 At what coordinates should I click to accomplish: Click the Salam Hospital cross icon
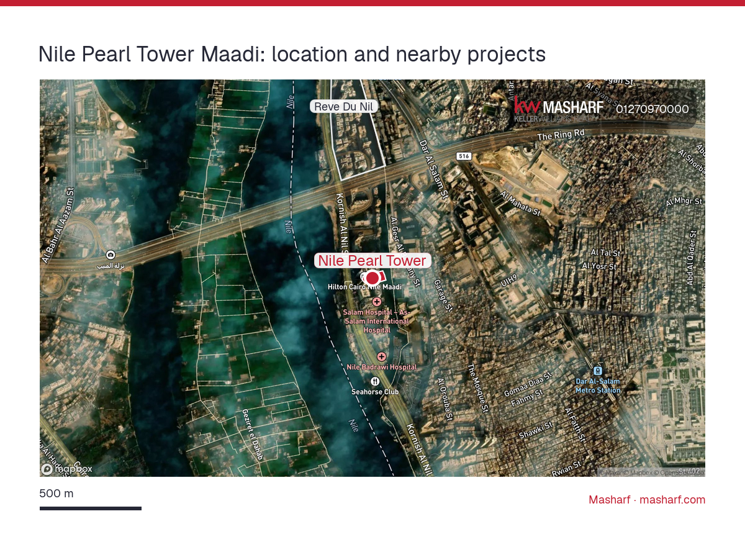click(x=377, y=302)
